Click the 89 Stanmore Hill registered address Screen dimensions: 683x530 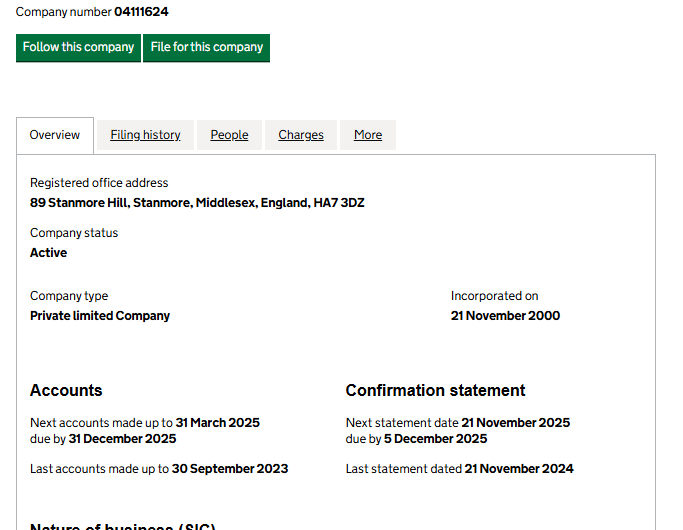[197, 203]
